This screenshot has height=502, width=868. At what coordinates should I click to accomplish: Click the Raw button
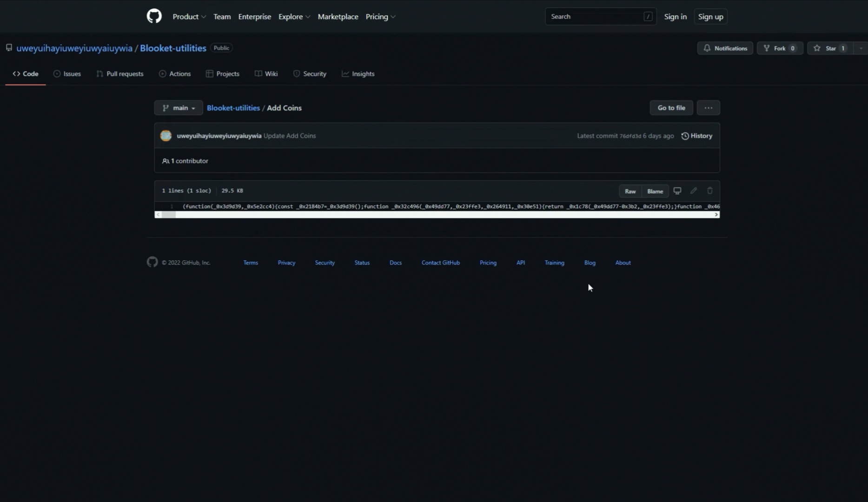[x=630, y=191]
